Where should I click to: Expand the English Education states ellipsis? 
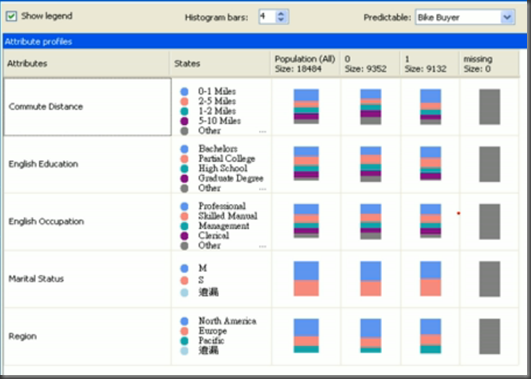[262, 189]
